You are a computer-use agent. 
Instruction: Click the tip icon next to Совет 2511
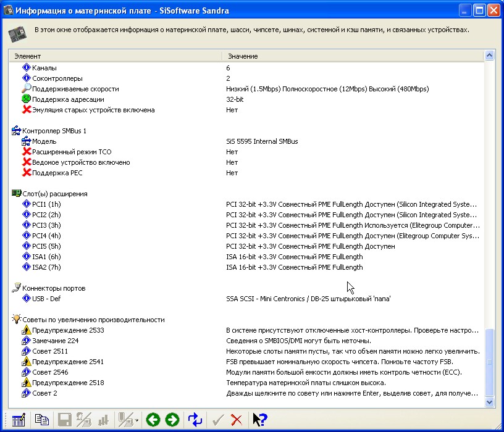tap(27, 351)
